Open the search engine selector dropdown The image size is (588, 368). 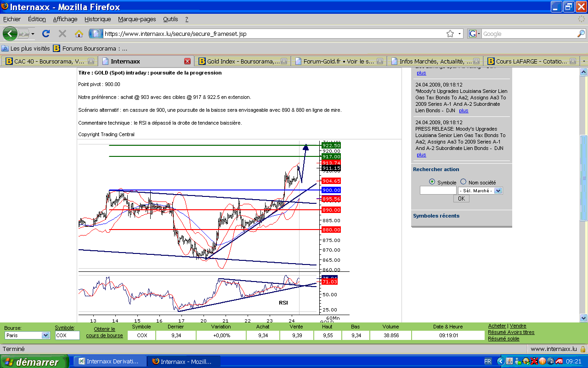point(475,34)
